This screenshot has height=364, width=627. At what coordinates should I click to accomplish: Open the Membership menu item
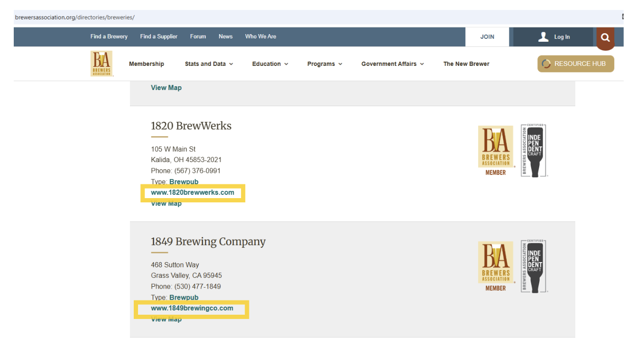[x=146, y=64]
